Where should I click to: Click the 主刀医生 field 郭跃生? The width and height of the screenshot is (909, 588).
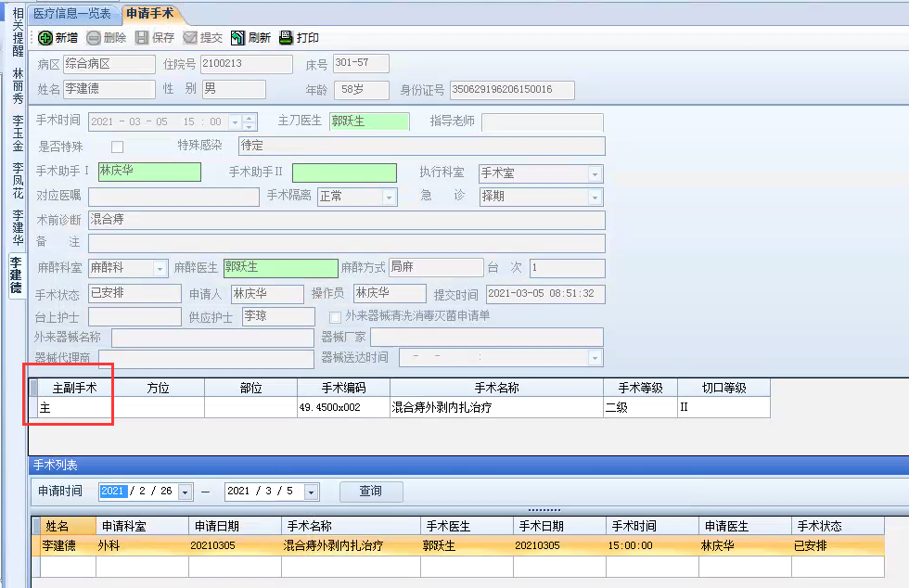point(369,121)
